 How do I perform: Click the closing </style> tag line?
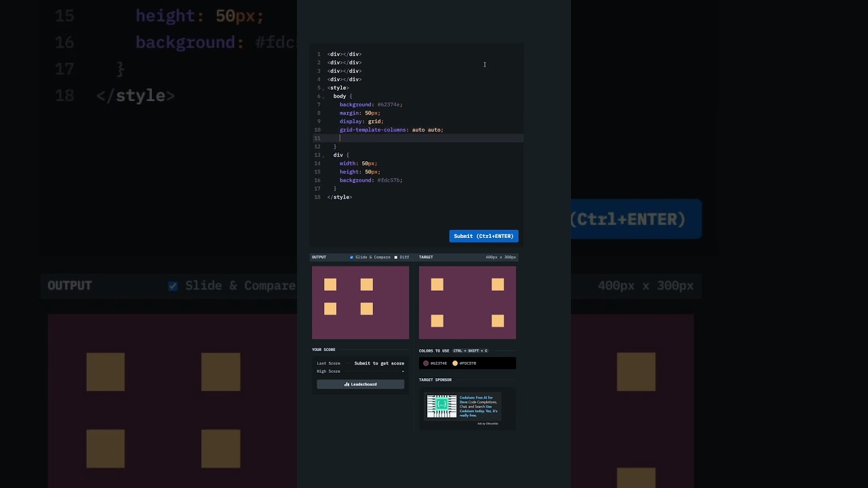click(x=340, y=197)
